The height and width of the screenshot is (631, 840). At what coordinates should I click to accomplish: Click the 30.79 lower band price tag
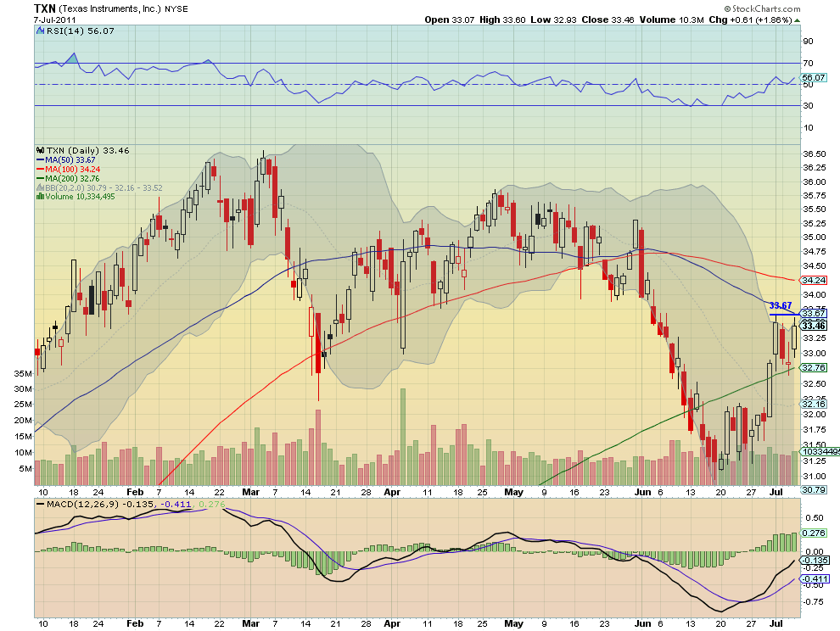(813, 489)
